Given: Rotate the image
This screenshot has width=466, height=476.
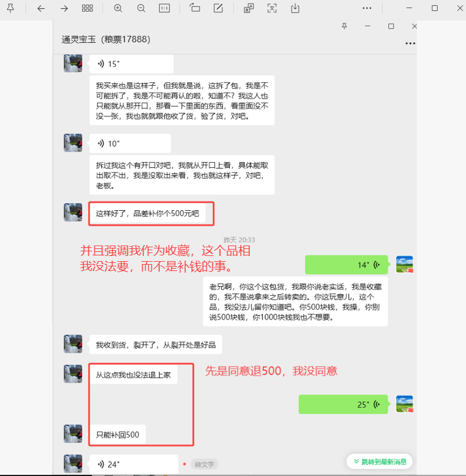Looking at the screenshot, I should click(195, 8).
